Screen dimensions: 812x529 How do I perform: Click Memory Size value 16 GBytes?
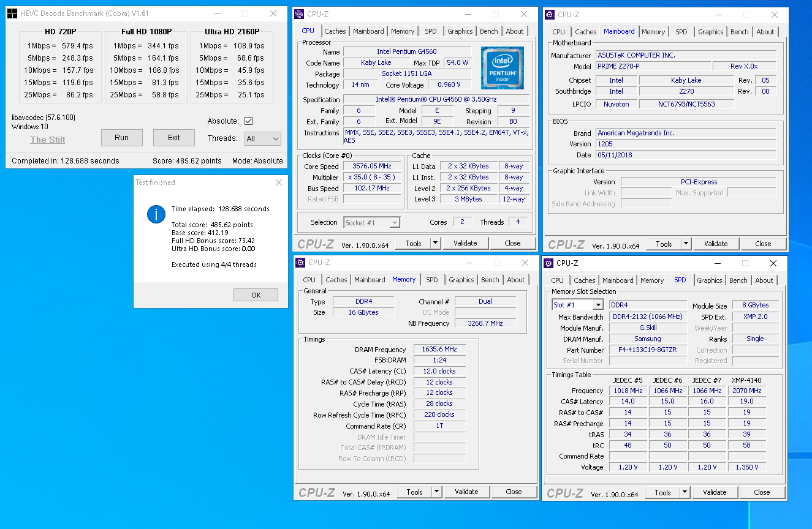pyautogui.click(x=363, y=313)
